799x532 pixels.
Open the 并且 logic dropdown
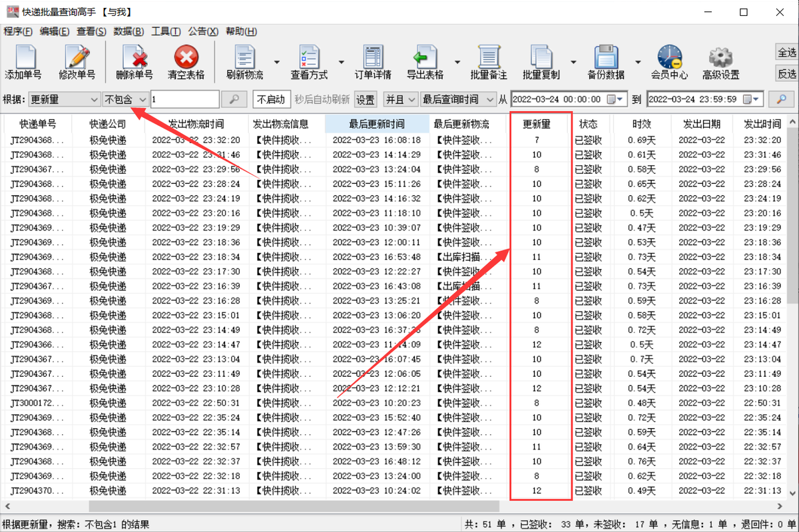pyautogui.click(x=400, y=99)
